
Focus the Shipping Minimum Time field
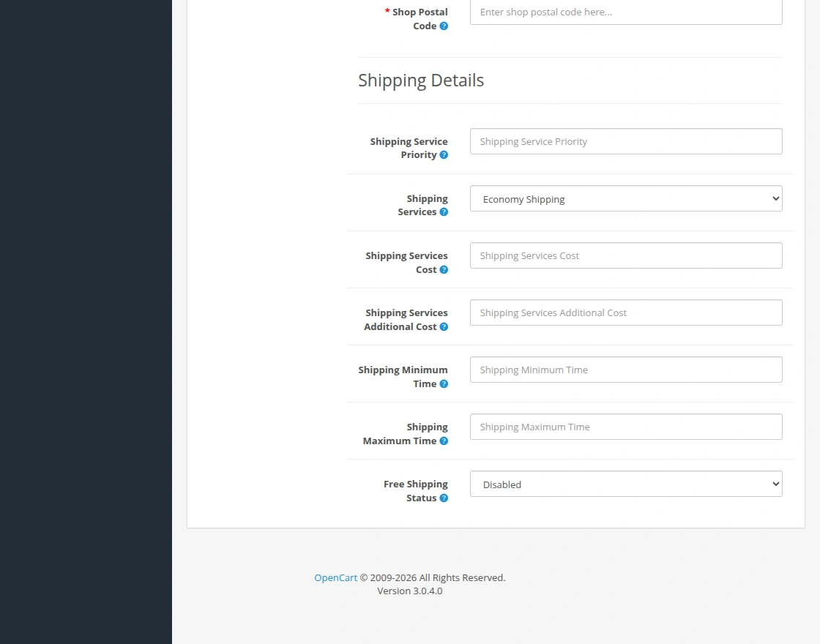626,370
